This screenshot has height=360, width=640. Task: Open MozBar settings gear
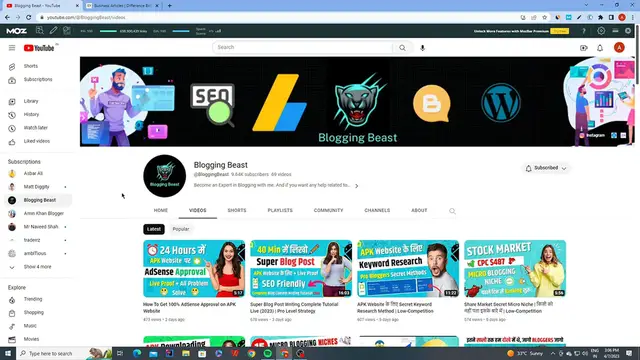601,31
